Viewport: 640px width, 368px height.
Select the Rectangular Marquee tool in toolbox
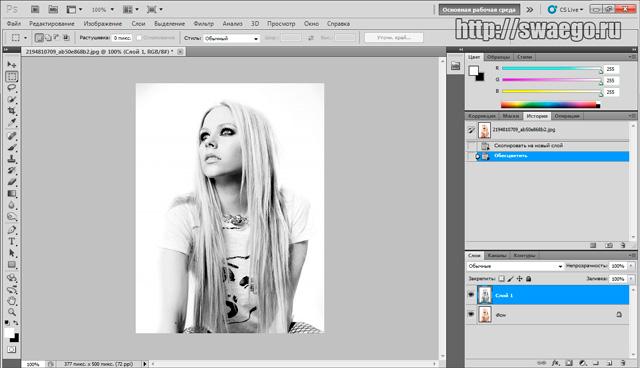click(x=11, y=76)
